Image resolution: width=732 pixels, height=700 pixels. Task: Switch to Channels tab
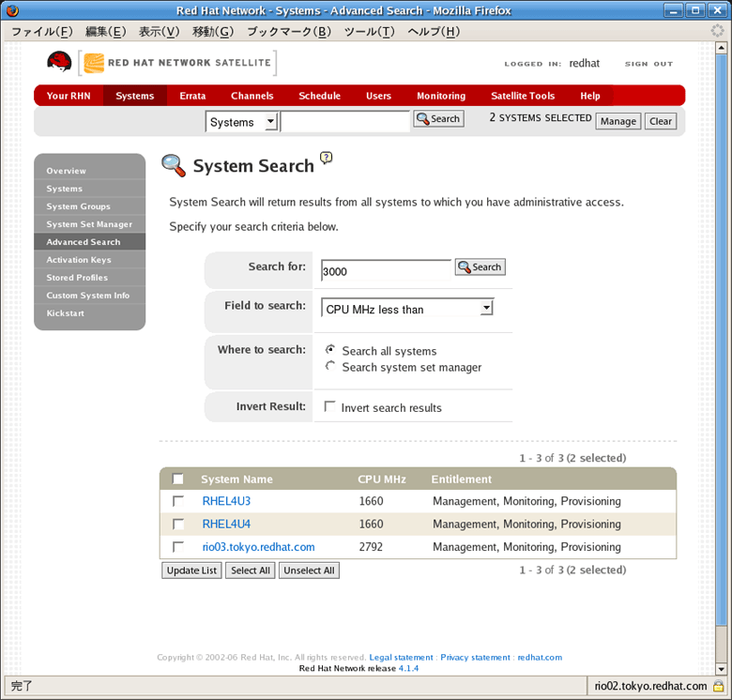click(x=252, y=96)
